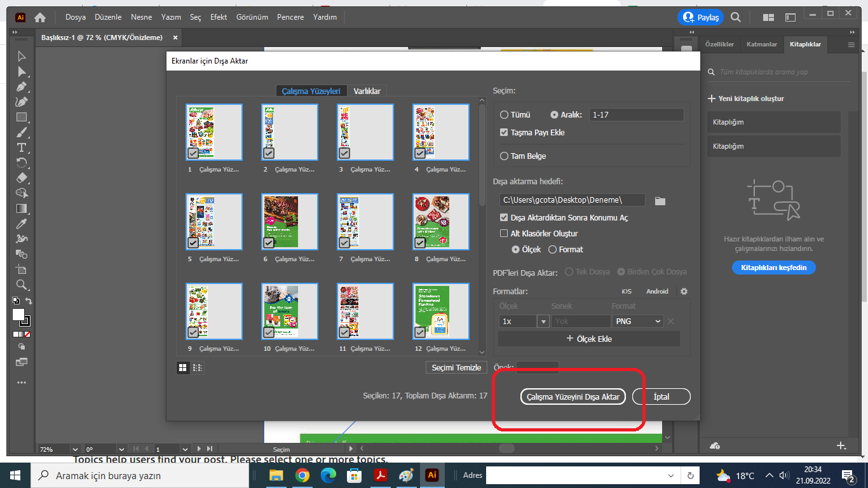Choose the Rectangle tool
Image resolution: width=868 pixels, height=488 pixels.
click(x=21, y=117)
